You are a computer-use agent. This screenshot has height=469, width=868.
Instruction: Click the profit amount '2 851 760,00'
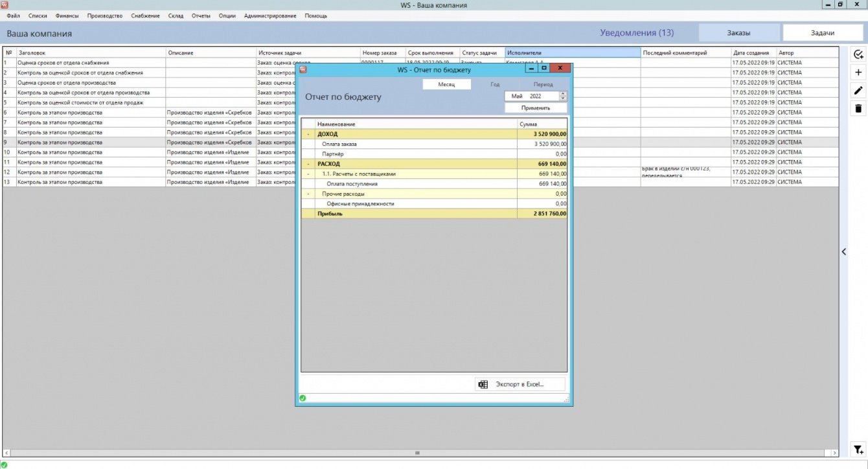click(x=550, y=213)
